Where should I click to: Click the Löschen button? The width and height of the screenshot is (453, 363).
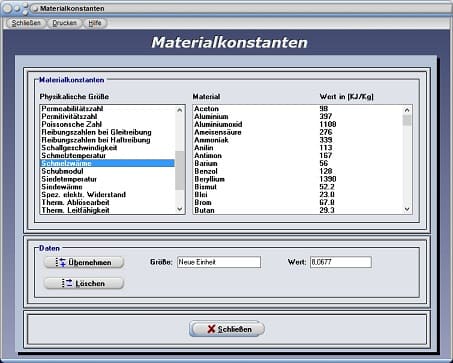[84, 283]
